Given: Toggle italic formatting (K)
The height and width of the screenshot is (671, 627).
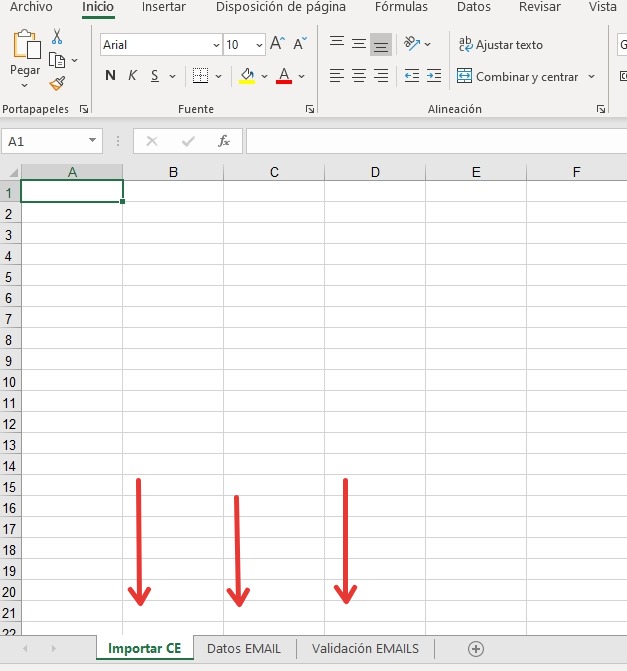Looking at the screenshot, I should coord(132,76).
